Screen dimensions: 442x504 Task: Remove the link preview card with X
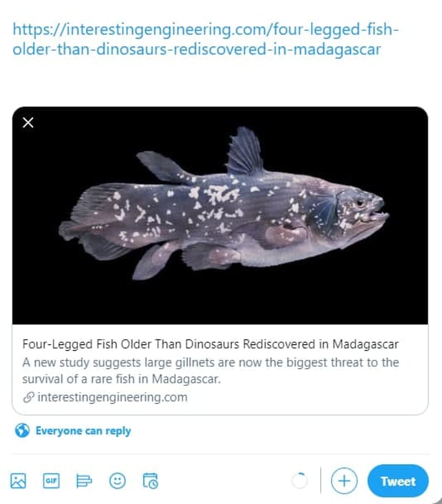coord(28,122)
